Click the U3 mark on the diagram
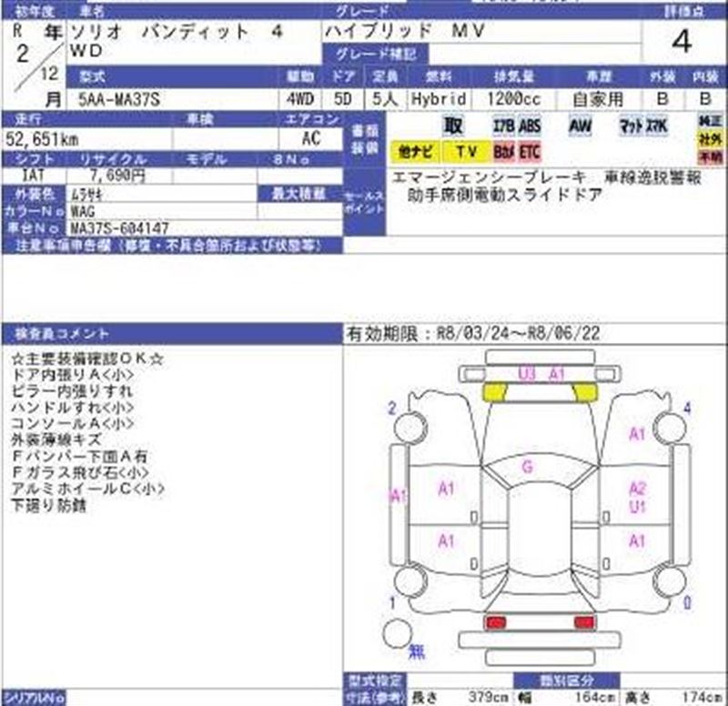The image size is (728, 706). pos(527,374)
